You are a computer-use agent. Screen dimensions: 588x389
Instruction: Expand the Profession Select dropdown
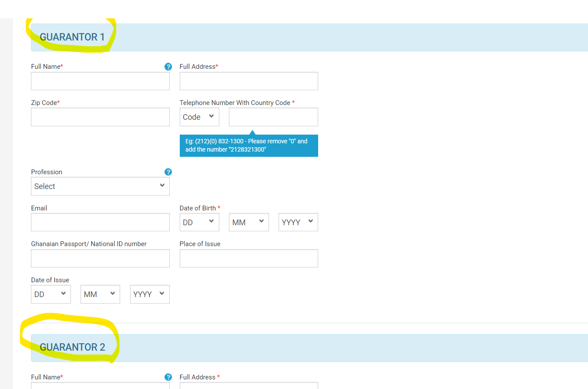[100, 186]
